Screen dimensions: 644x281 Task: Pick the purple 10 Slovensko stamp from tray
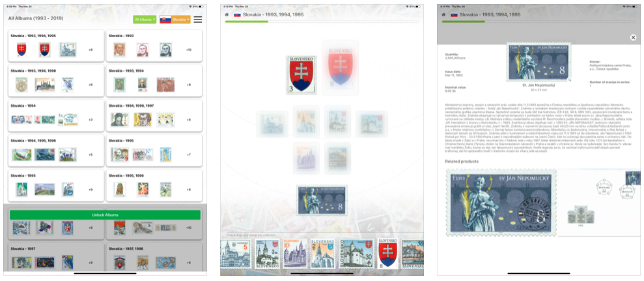tap(294, 255)
